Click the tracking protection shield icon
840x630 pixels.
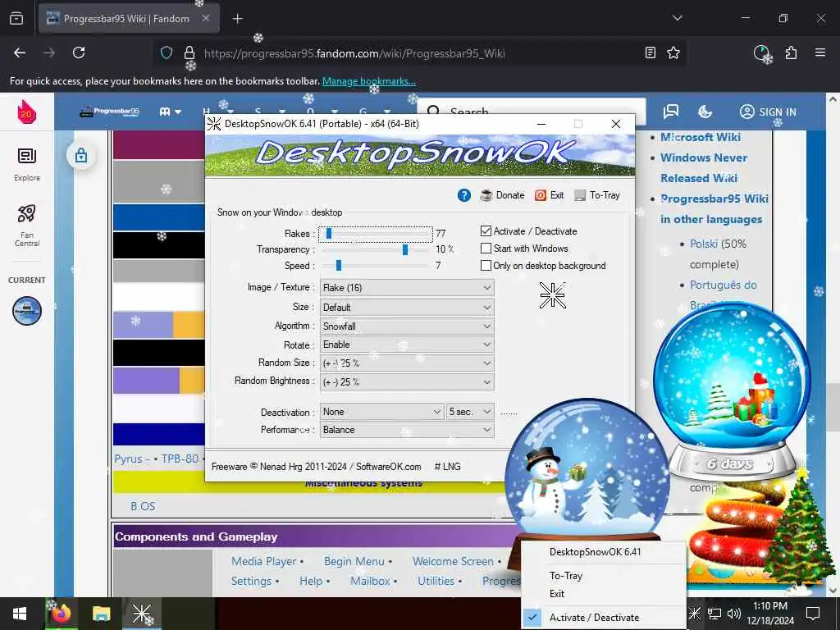[167, 52]
